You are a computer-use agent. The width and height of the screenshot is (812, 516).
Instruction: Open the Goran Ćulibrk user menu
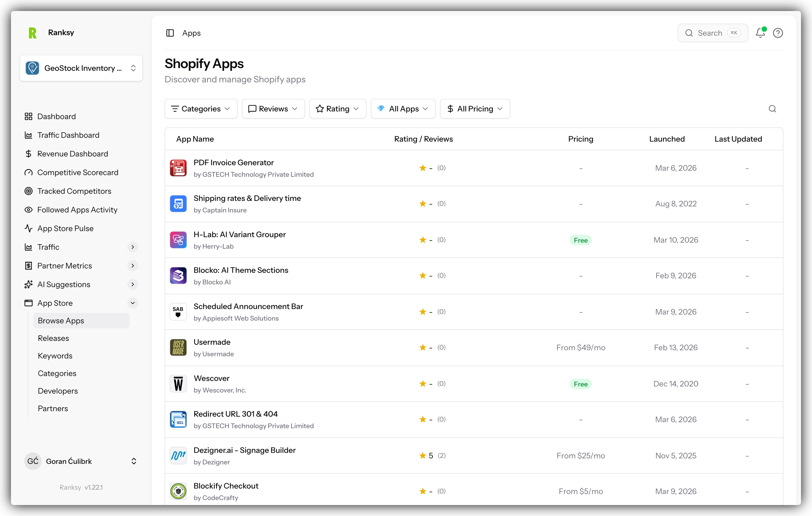(x=81, y=461)
